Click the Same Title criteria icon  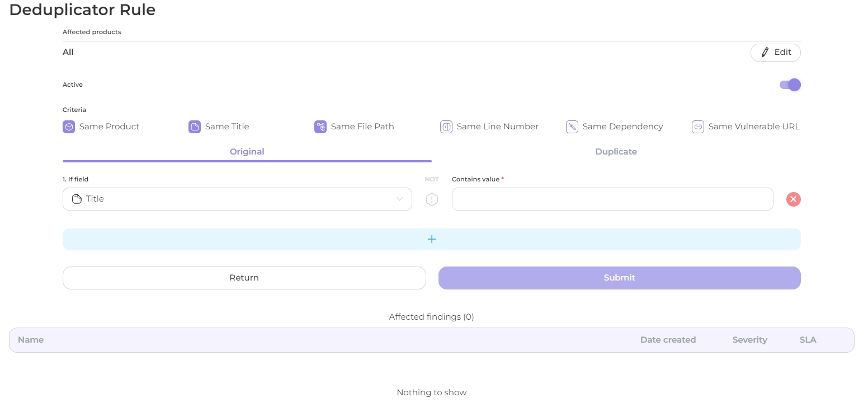(x=194, y=127)
